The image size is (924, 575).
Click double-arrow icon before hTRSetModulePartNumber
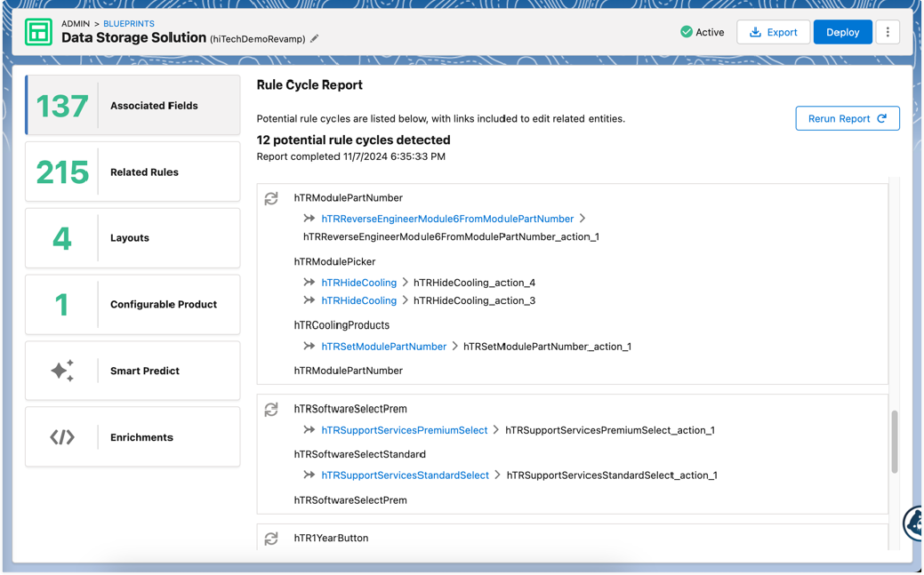point(309,347)
